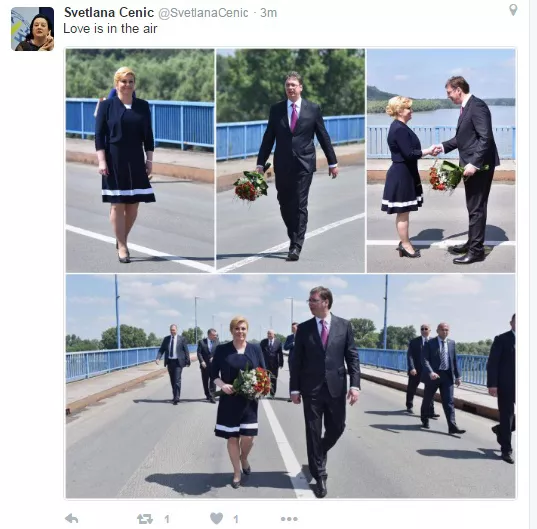Retweet this post using the retweet icon
The width and height of the screenshot is (537, 529).
click(145, 519)
